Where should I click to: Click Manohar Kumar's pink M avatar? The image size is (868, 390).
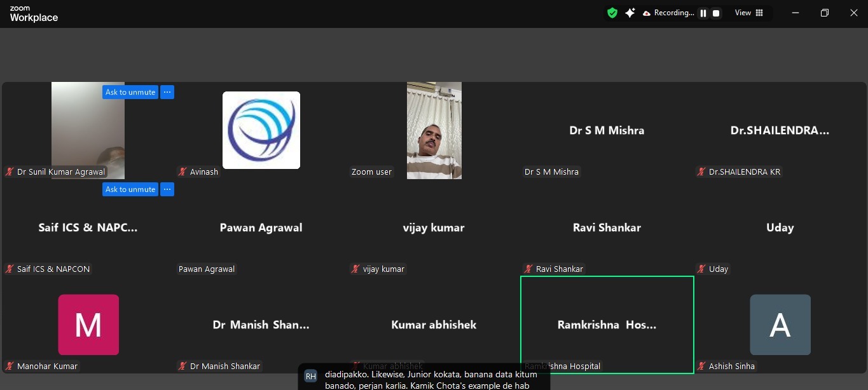click(88, 325)
